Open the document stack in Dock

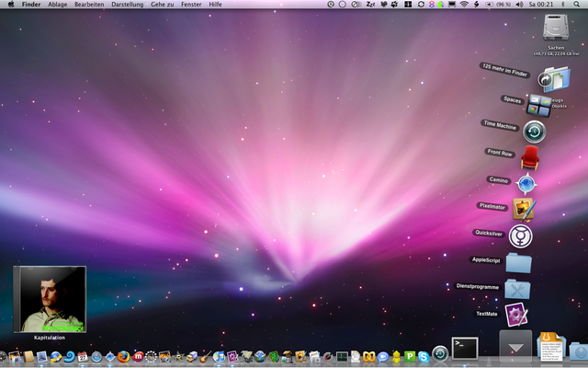point(551,348)
